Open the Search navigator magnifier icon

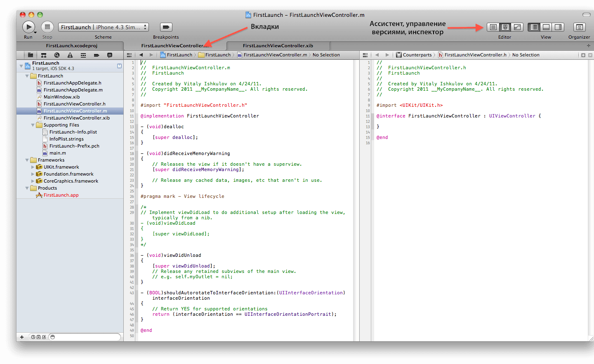point(57,55)
